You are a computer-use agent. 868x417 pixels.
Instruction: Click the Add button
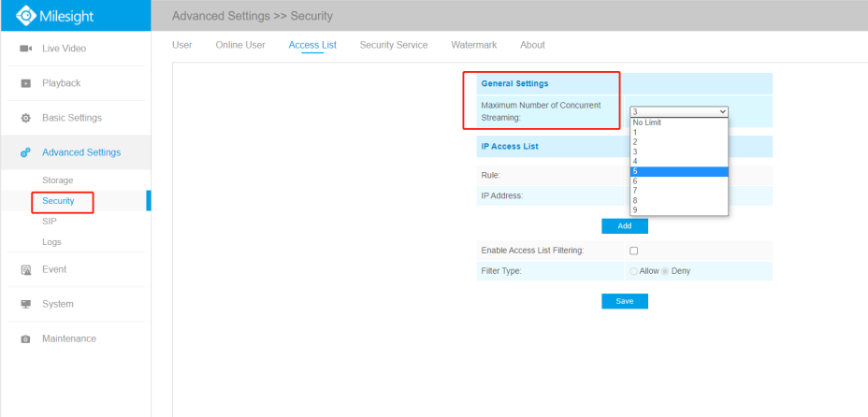(x=625, y=225)
